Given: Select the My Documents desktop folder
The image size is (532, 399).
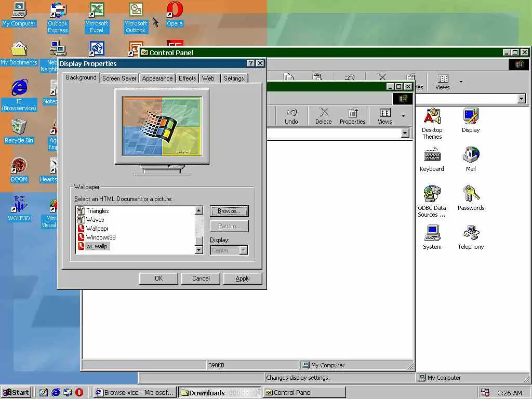Looking at the screenshot, I should click(x=19, y=54).
